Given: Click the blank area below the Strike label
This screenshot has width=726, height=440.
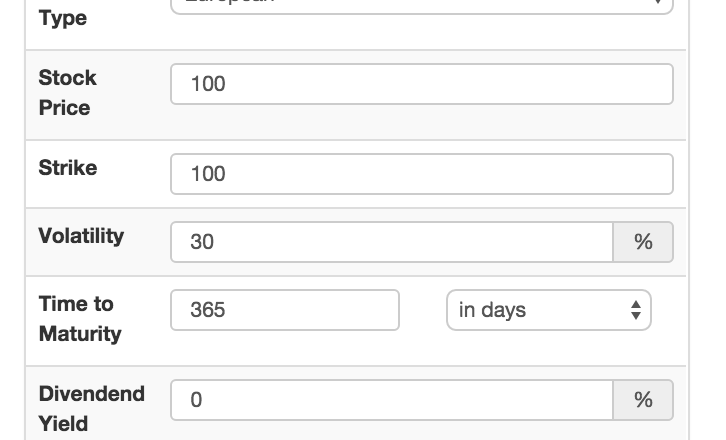Looking at the screenshot, I should click(x=90, y=194).
